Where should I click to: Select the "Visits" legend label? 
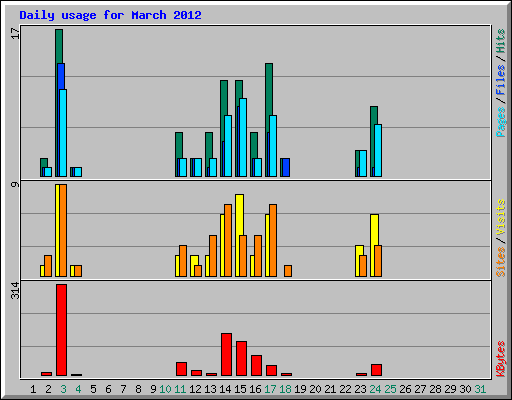point(500,218)
